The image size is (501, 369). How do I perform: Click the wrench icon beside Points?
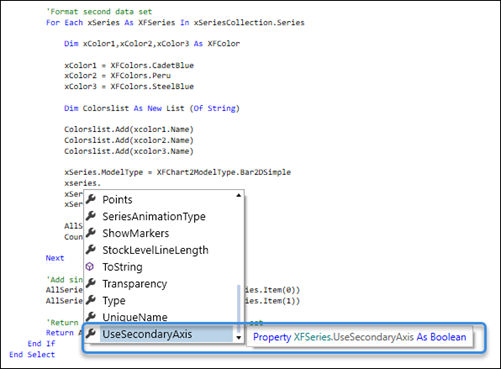[x=91, y=199]
